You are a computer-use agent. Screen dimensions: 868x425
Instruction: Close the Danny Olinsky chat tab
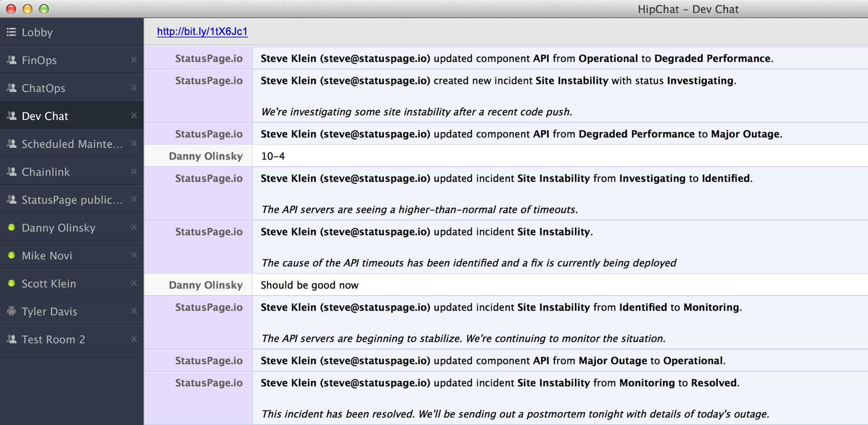point(134,227)
